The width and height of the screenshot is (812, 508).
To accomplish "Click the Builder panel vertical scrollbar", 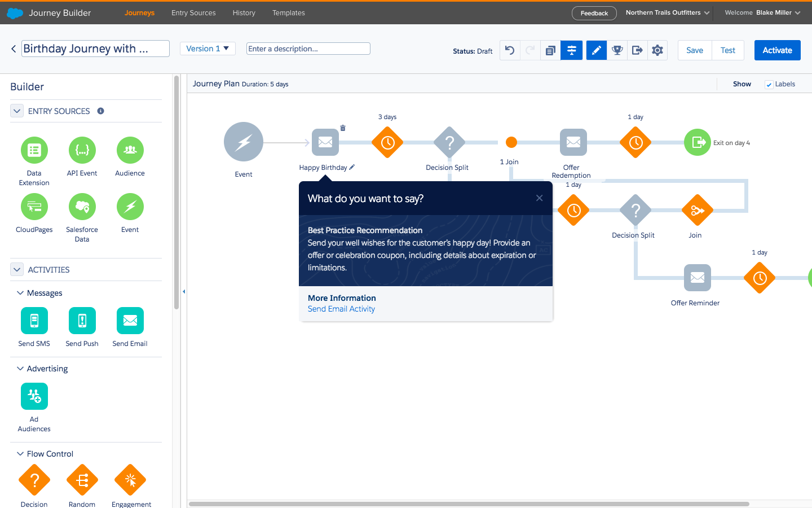I will [176, 192].
